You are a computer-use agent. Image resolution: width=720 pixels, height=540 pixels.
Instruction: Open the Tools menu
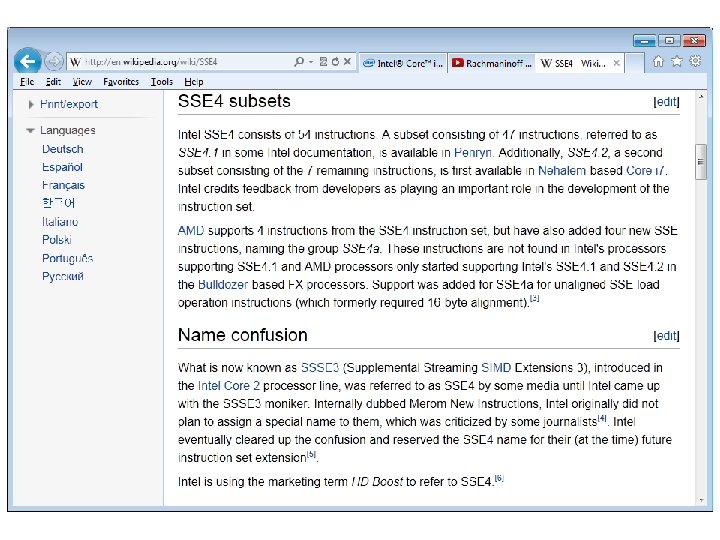coord(162,82)
